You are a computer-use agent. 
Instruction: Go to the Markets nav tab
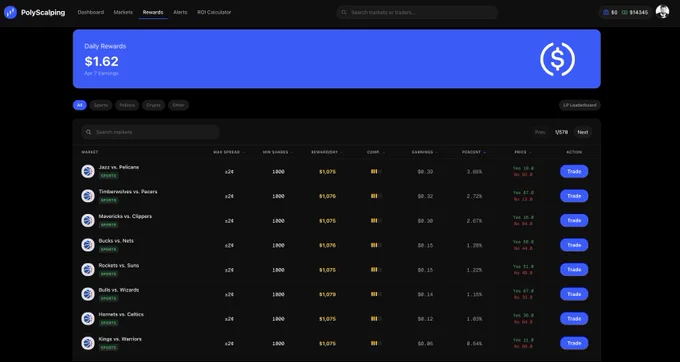coord(123,13)
